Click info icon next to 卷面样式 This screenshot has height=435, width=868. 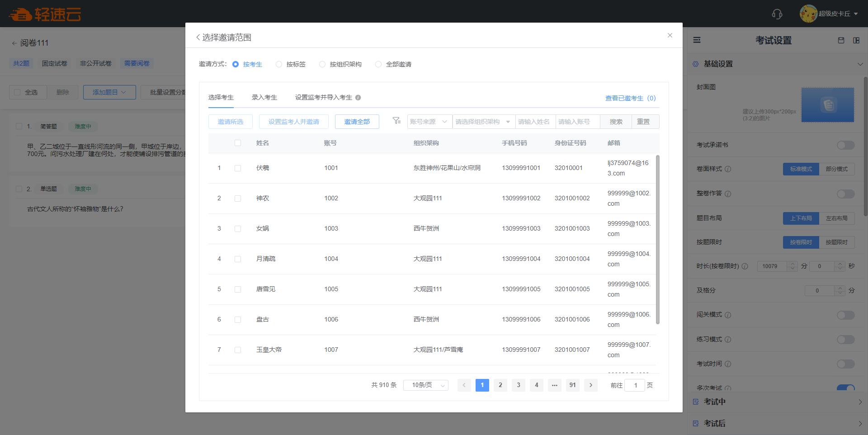(728, 169)
